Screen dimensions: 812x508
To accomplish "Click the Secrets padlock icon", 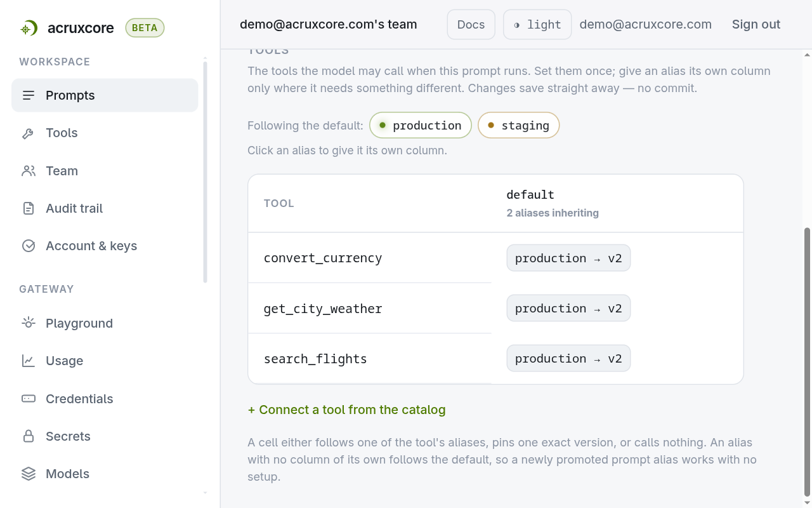I will (x=29, y=436).
